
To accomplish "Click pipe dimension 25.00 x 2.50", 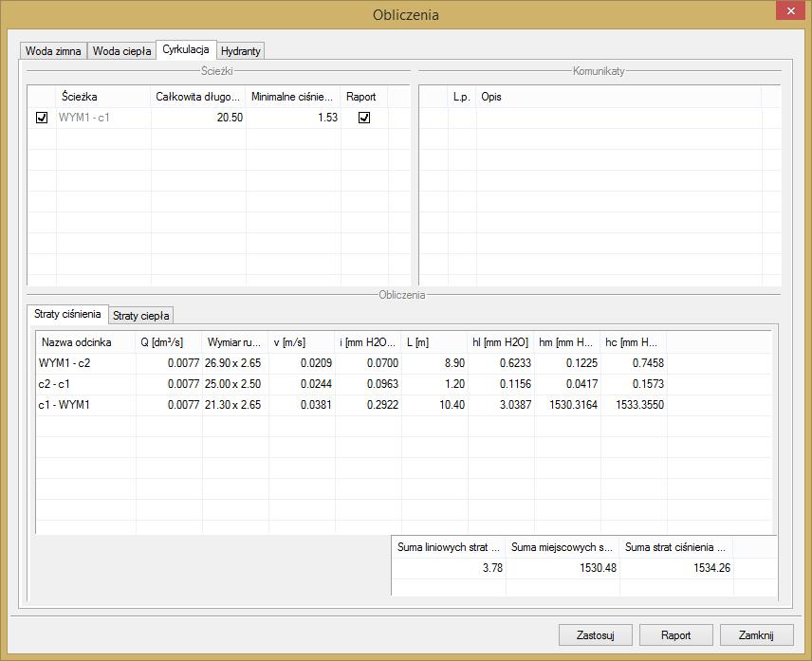I will click(232, 383).
